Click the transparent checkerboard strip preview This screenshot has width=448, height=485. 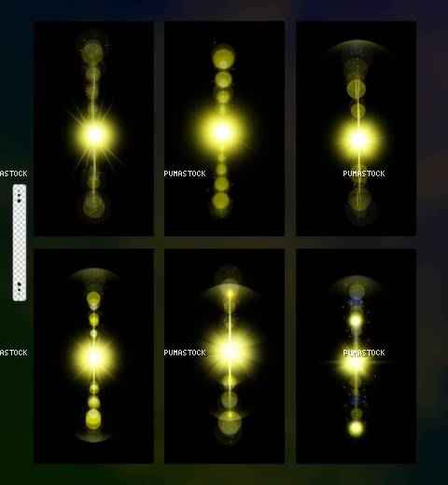click(20, 242)
